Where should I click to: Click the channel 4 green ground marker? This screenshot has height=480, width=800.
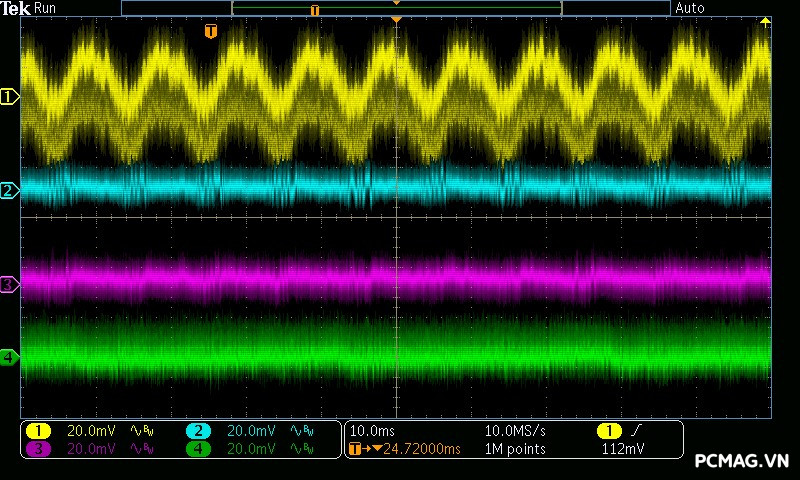pos(9,357)
